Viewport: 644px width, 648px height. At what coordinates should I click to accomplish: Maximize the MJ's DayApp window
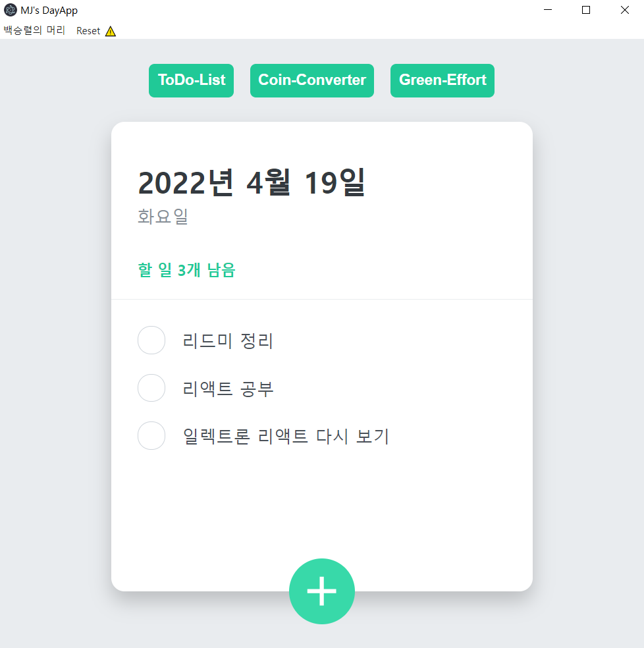[x=586, y=10]
